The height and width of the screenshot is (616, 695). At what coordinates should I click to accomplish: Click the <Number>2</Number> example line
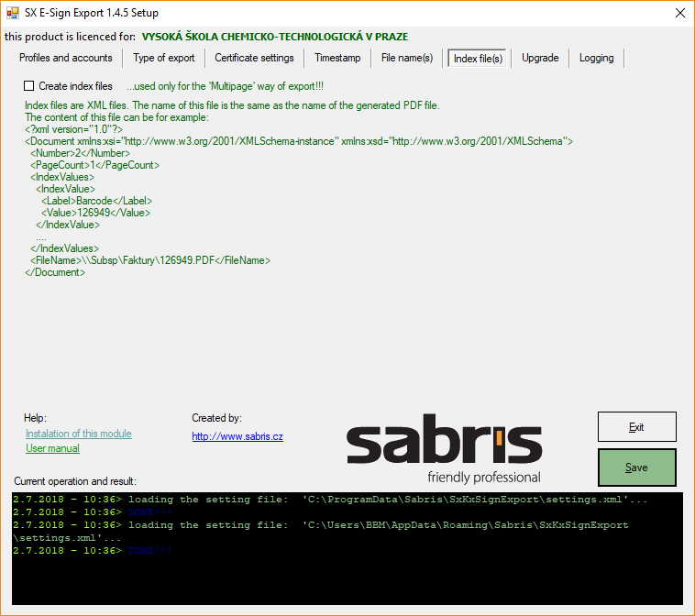80,153
